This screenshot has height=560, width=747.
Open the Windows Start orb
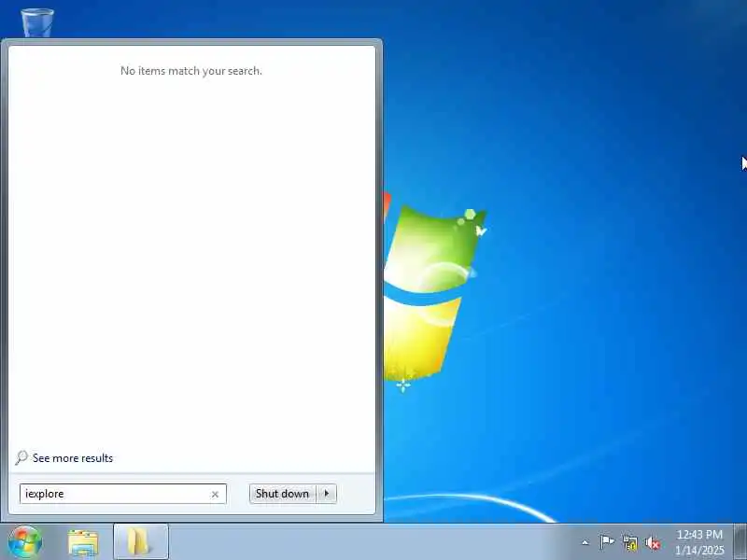pyautogui.click(x=25, y=542)
